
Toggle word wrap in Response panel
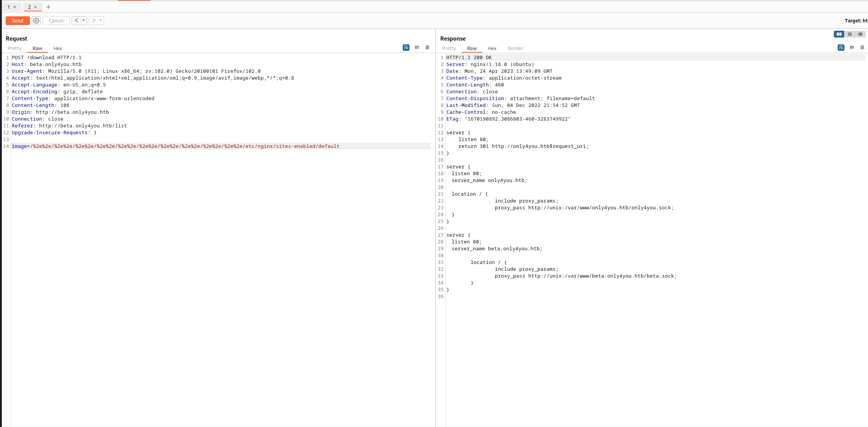pyautogui.click(x=841, y=47)
